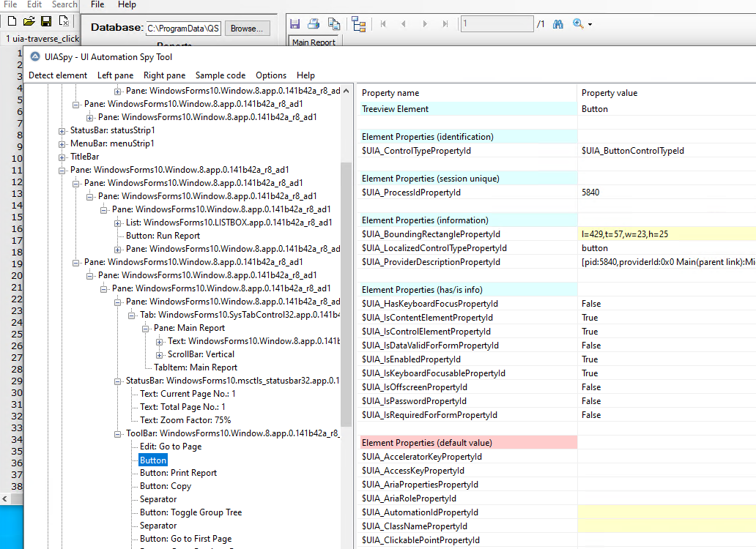The height and width of the screenshot is (549, 756).
Task: Expand the MenuBar: menuStrip1 node
Action: pos(62,144)
